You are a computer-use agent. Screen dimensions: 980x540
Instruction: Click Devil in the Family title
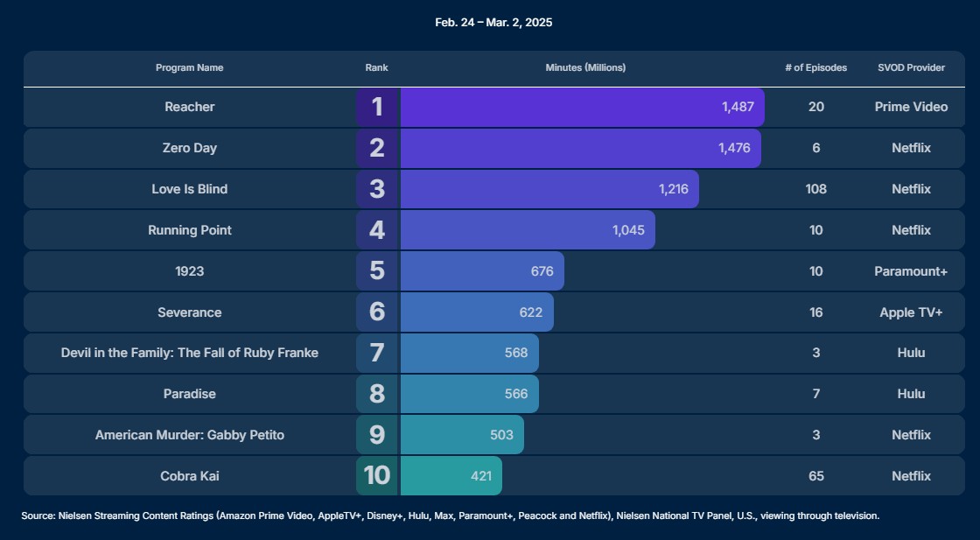coord(189,353)
